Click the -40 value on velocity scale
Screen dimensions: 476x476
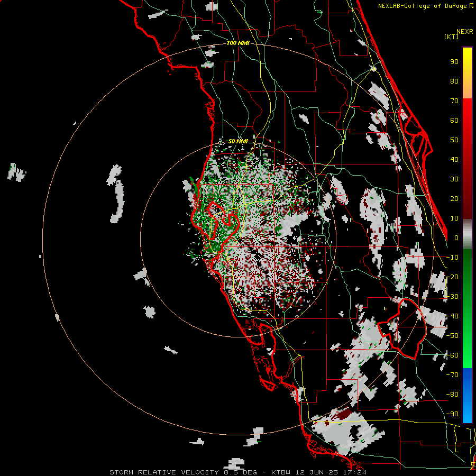tap(453, 316)
